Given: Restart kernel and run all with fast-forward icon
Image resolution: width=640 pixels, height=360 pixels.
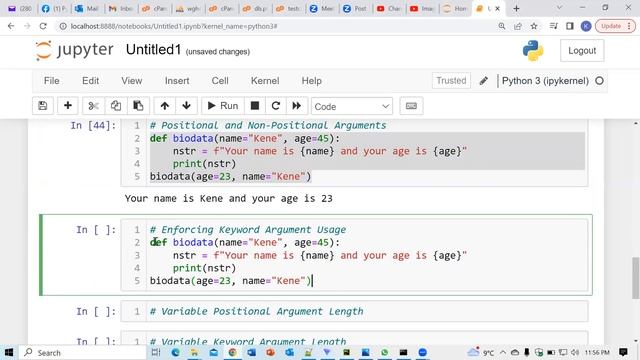Looking at the screenshot, I should coord(297,106).
